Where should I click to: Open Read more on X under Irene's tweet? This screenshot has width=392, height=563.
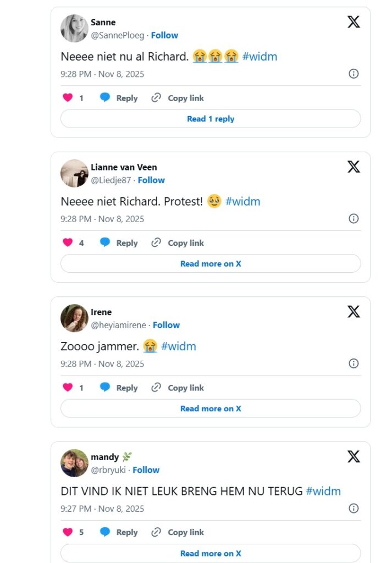coord(211,409)
